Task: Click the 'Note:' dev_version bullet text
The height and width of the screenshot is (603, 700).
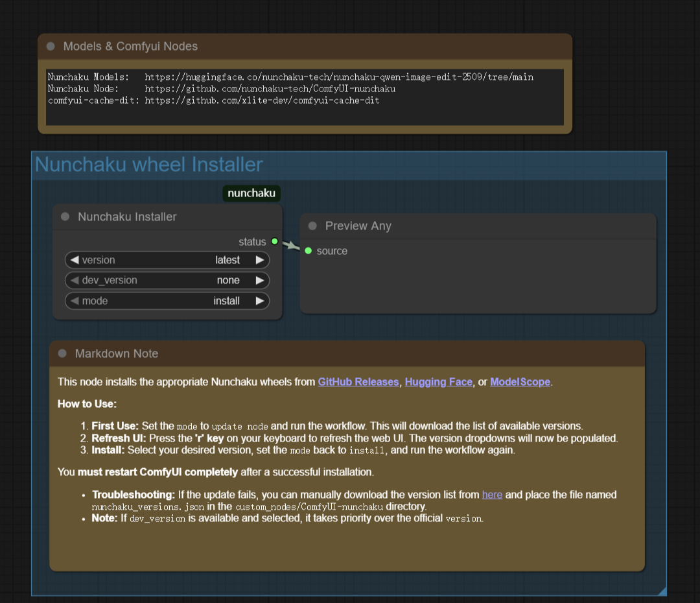Action: click(288, 518)
